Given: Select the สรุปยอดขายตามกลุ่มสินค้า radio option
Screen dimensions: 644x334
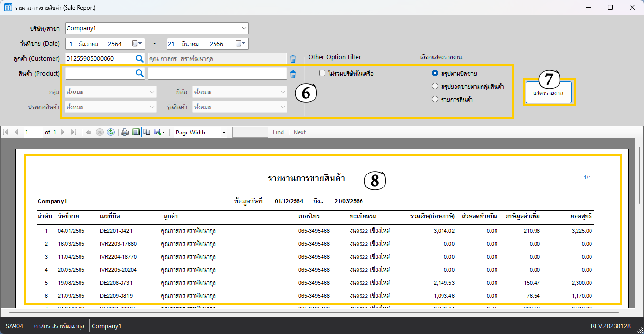Looking at the screenshot, I should (x=435, y=86).
